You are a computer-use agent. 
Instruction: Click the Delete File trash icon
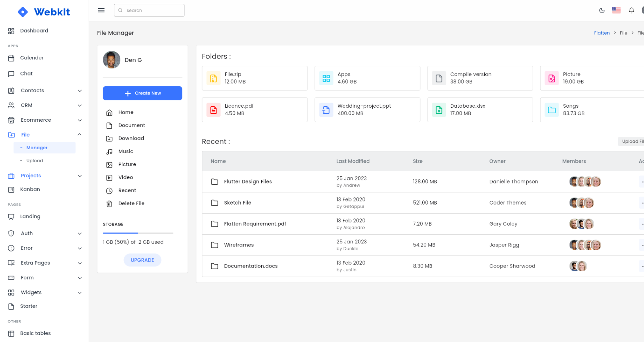click(109, 204)
